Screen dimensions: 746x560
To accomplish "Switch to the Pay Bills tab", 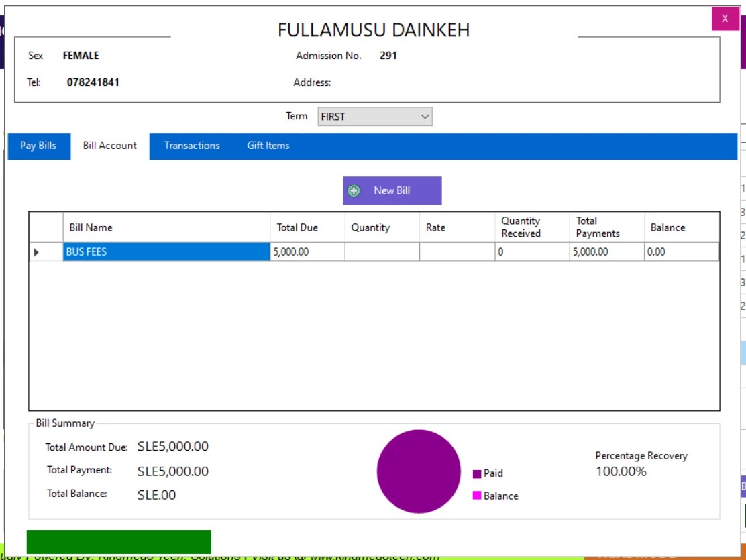I will tap(38, 146).
